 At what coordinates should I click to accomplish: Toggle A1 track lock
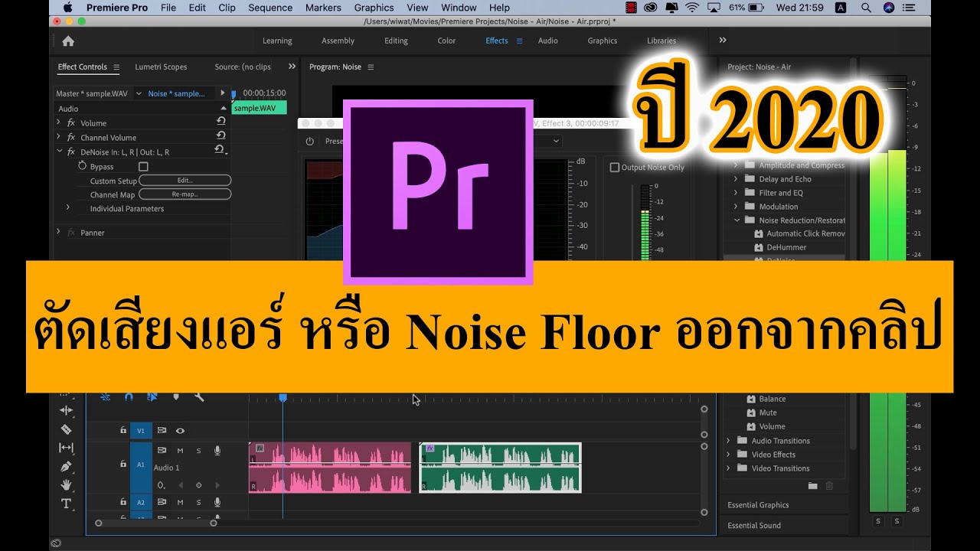[x=122, y=464]
